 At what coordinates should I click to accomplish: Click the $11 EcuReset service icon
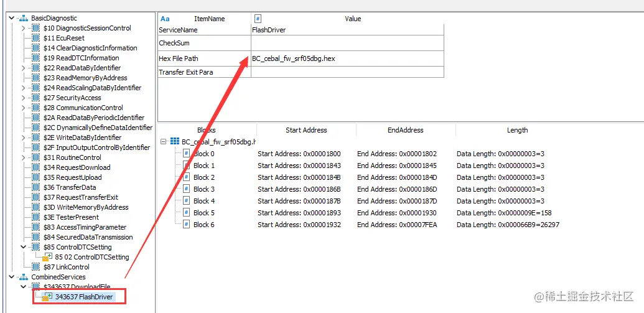36,38
